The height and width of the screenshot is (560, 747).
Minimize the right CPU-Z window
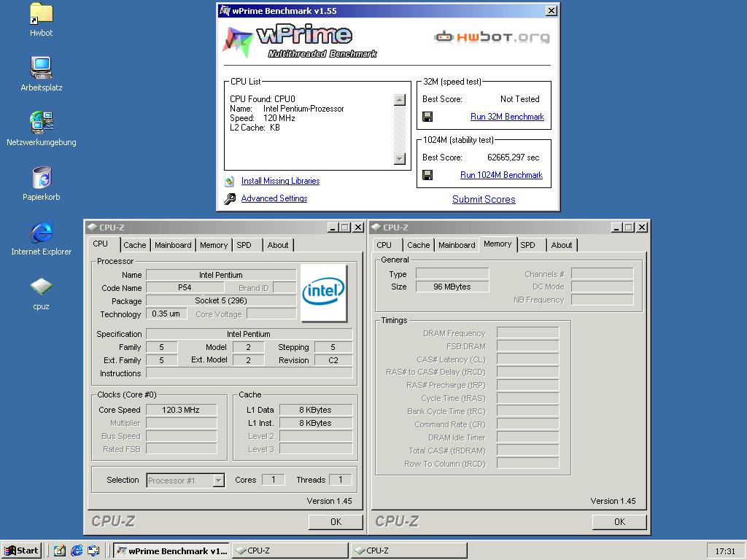pos(616,227)
